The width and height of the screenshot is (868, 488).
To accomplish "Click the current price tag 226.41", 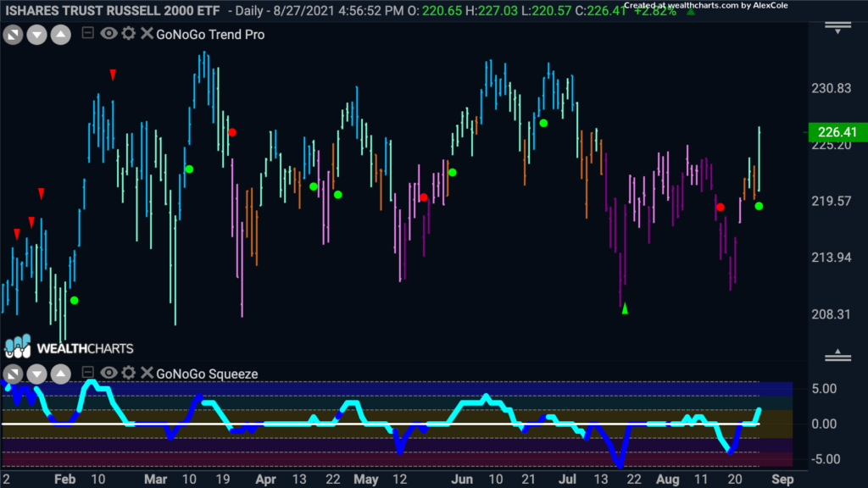I will tap(837, 132).
